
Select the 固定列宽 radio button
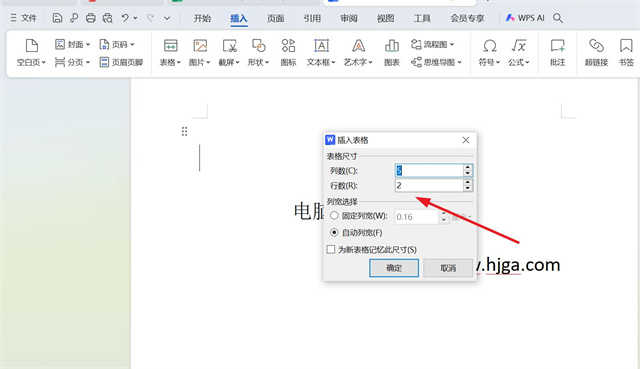[334, 216]
